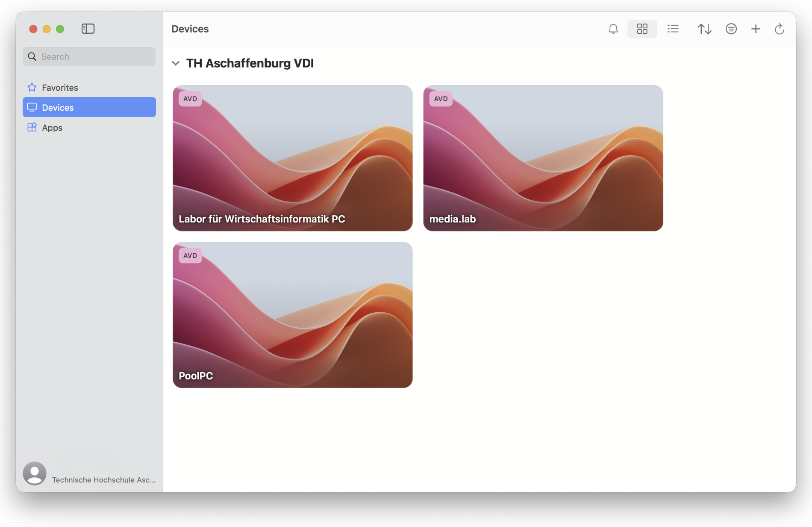The height and width of the screenshot is (527, 812).
Task: Open Labor für Wirtschaftsinformatik PC device
Action: coord(292,158)
